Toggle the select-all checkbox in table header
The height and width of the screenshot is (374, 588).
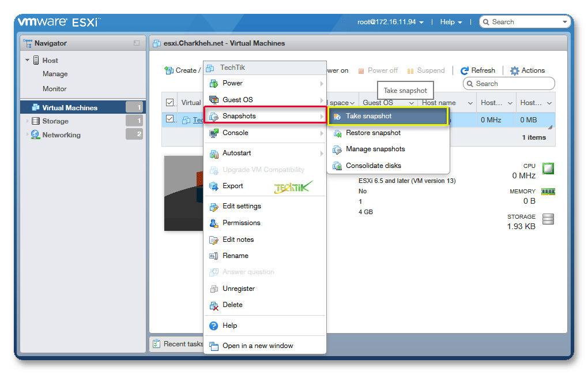pos(170,103)
